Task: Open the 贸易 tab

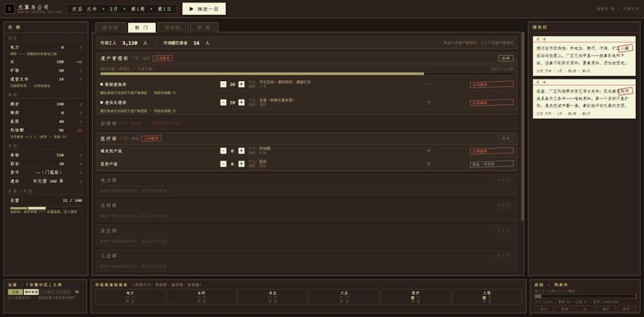Action: 204,27
